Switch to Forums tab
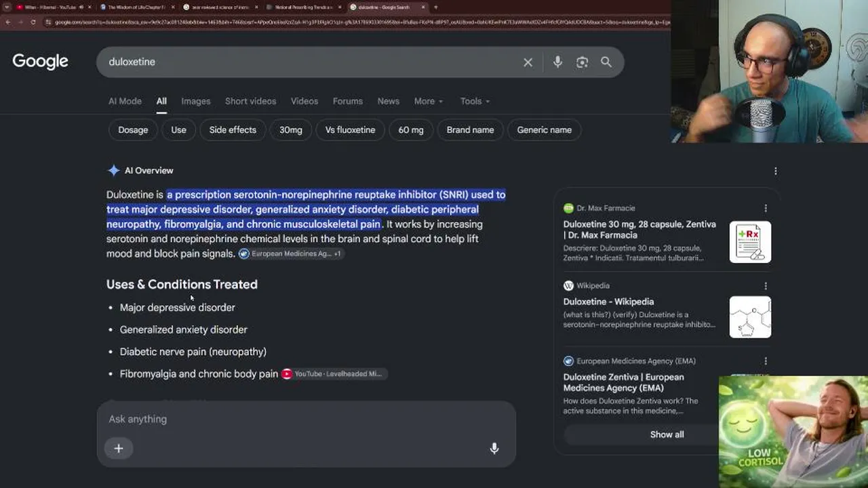This screenshot has width=868, height=488. pos(348,101)
